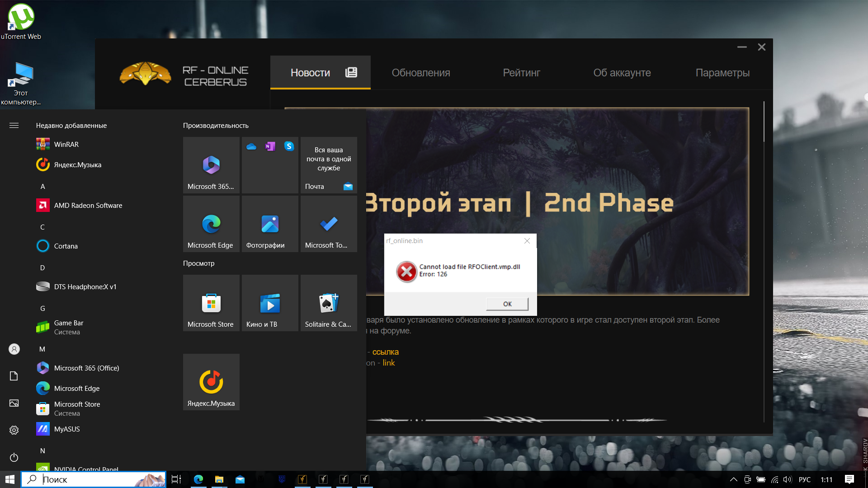The width and height of the screenshot is (868, 488).
Task: Open Settings gear in the Start sidebar
Action: click(14, 430)
